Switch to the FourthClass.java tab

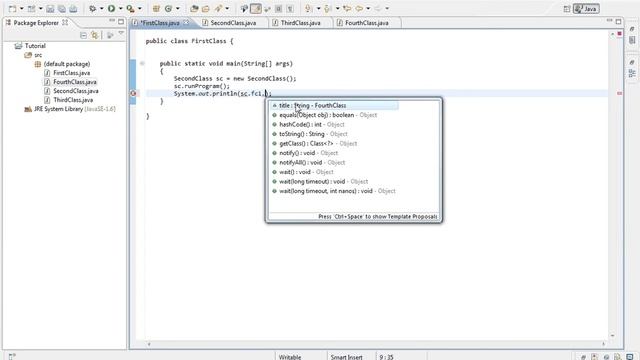click(x=367, y=23)
